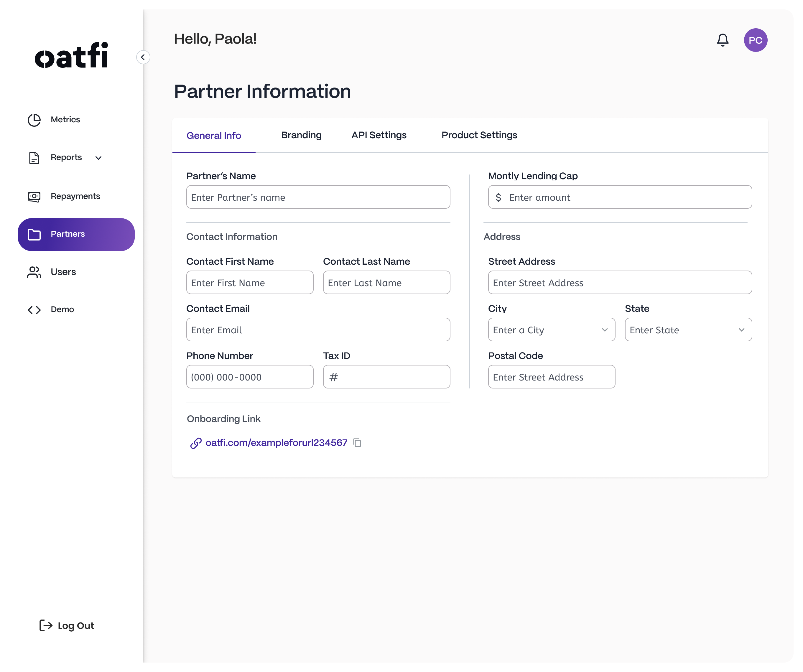Click the Users people icon
Viewport: 803px width, 672px height.
click(x=34, y=272)
